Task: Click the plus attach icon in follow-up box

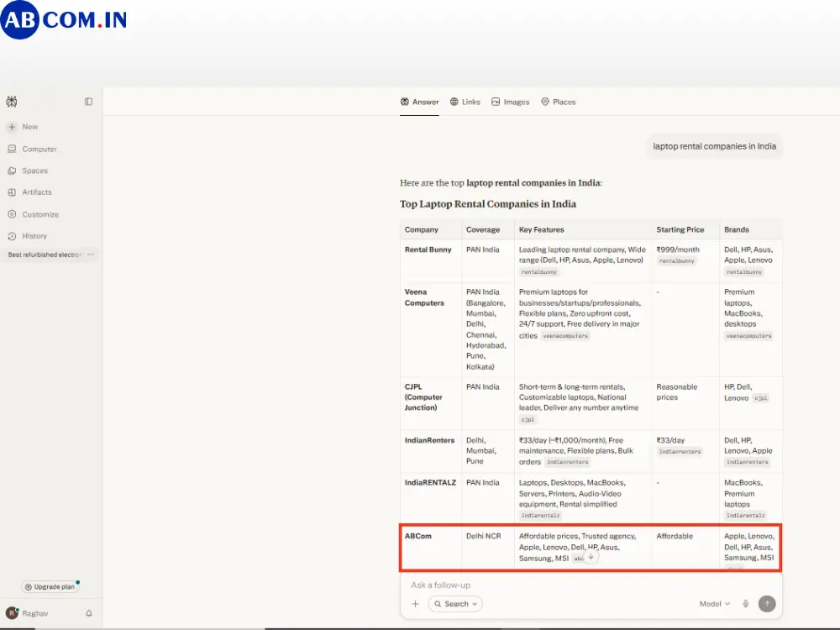Action: click(415, 604)
